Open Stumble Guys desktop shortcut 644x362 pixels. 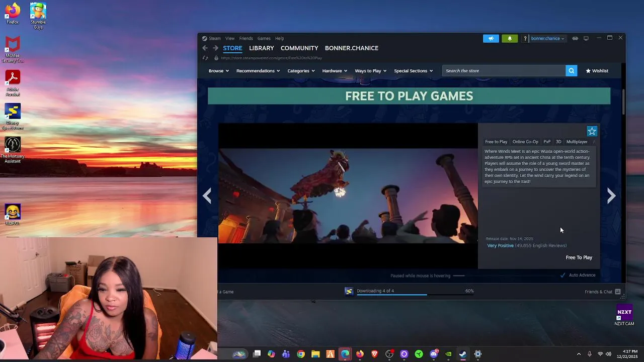click(x=38, y=16)
